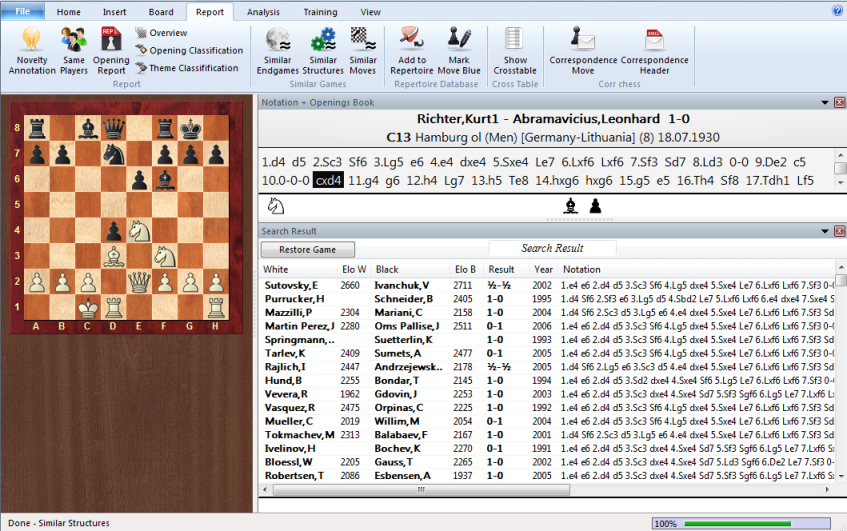Click the 100% progress bar
Image resolution: width=847 pixels, height=531 pixels.
tap(741, 523)
